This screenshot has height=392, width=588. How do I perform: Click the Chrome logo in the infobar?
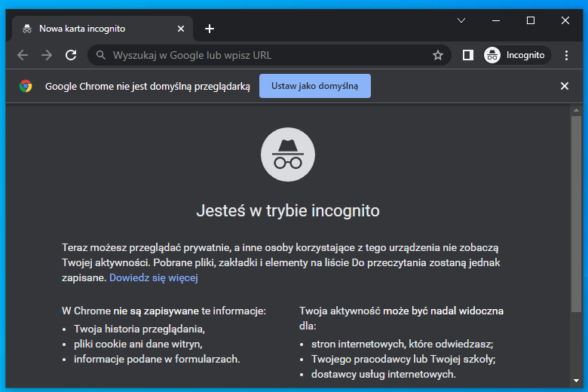(x=26, y=86)
